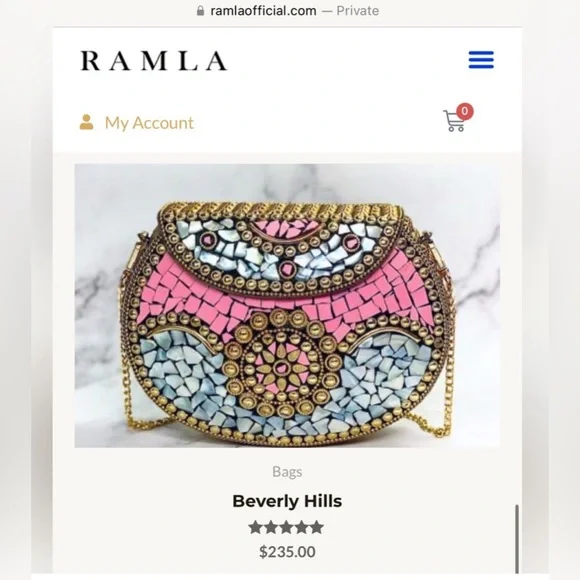Click the Private browsing label

357,10
